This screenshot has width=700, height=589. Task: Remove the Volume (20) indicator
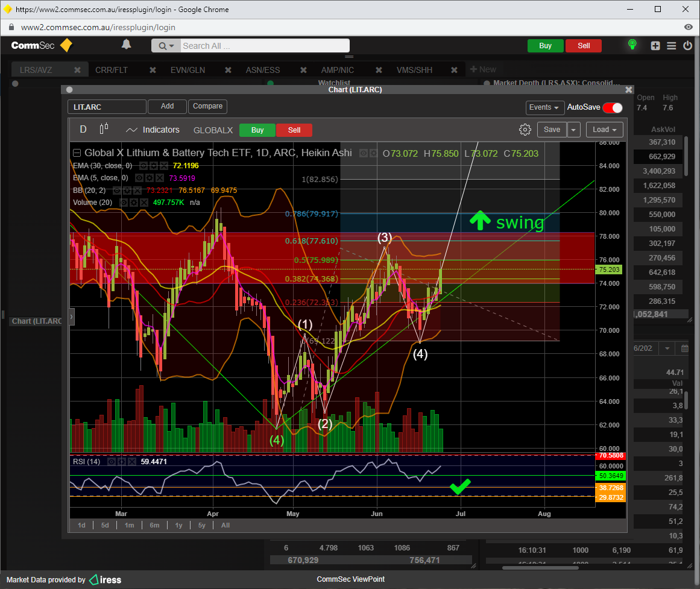pos(143,203)
